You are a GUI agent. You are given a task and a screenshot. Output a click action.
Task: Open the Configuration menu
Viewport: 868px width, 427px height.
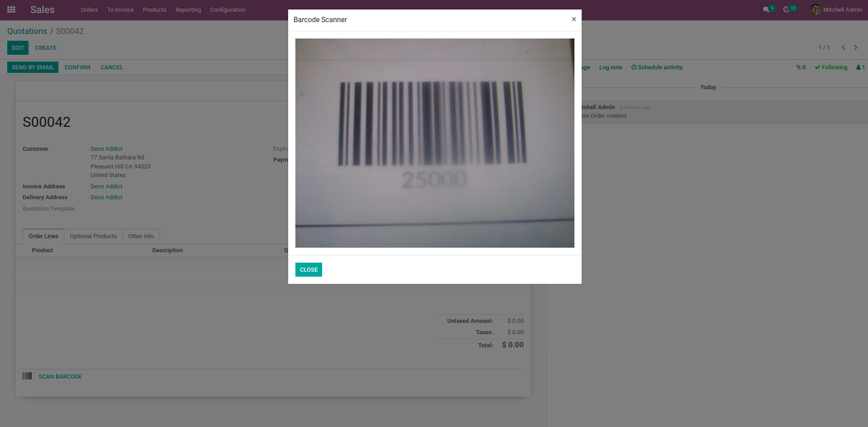pyautogui.click(x=227, y=10)
